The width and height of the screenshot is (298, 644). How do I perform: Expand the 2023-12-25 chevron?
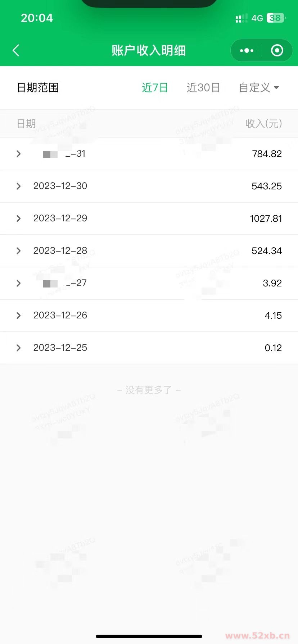[19, 348]
